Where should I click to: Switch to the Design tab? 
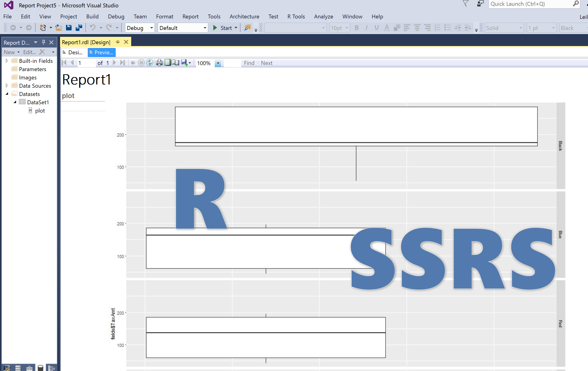coord(73,52)
